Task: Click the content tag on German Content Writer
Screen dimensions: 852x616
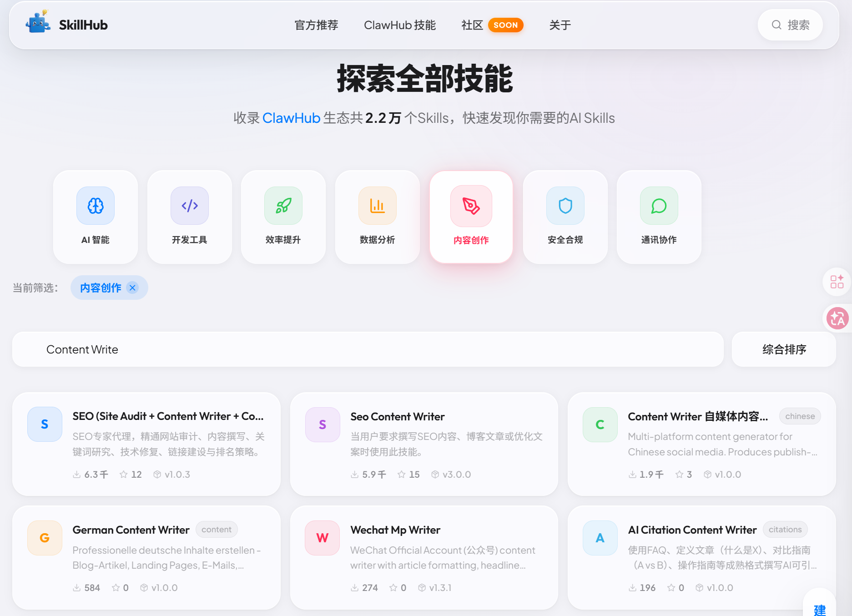Action: 217,530
